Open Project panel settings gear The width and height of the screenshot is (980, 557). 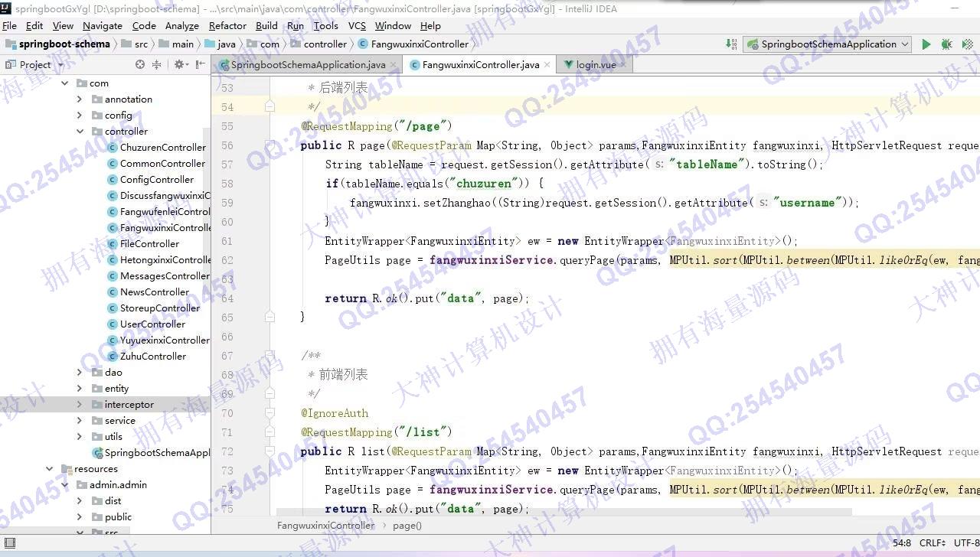[180, 65]
